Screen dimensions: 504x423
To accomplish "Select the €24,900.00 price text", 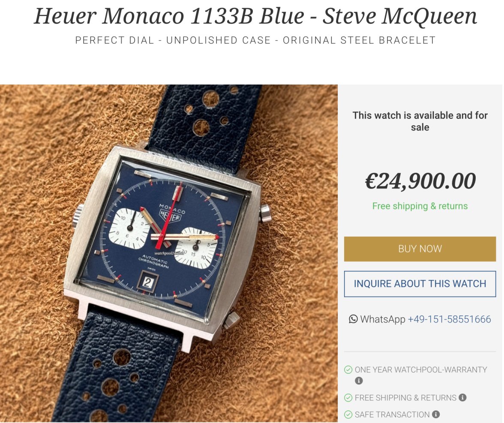I will pos(420,181).
